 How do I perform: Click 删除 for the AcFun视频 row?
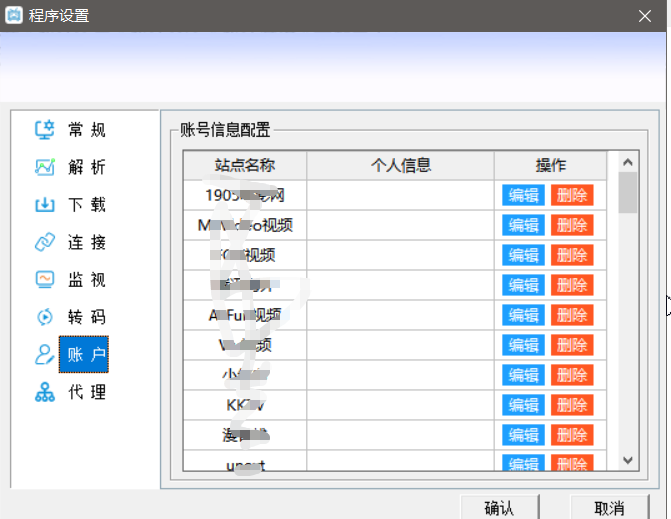[x=572, y=315]
